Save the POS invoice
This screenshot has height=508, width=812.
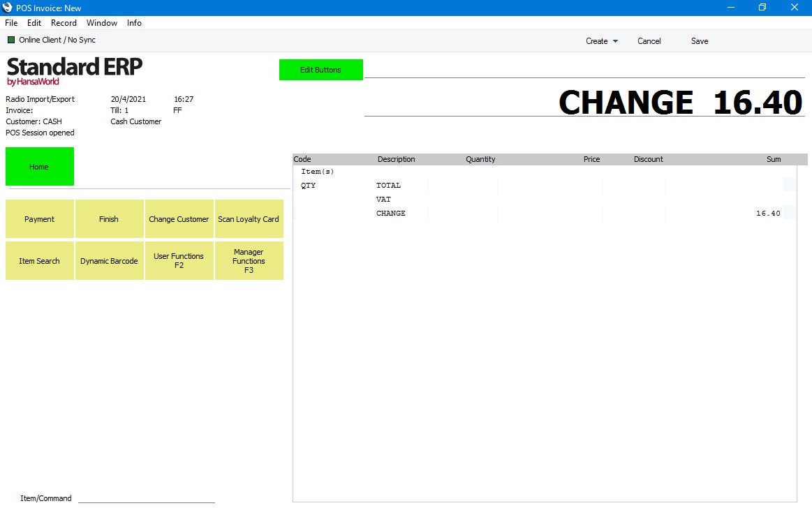[x=700, y=41]
